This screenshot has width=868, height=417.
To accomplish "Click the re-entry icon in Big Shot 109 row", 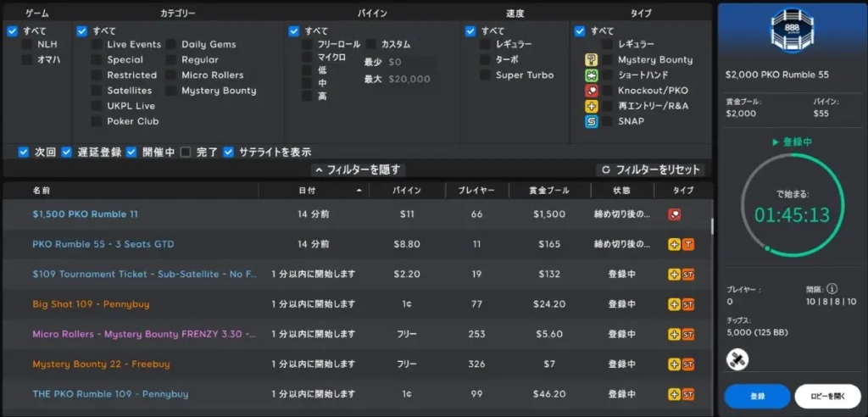I will [x=674, y=304].
